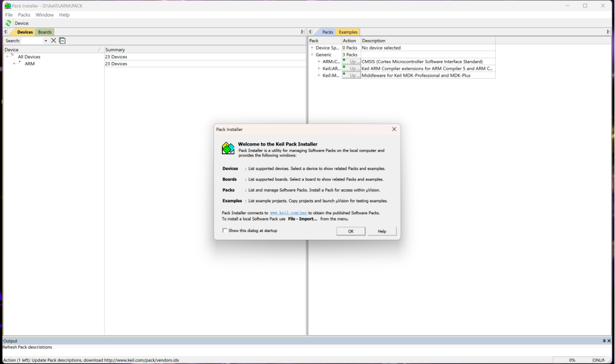Select the All Devices tree row

point(29,57)
